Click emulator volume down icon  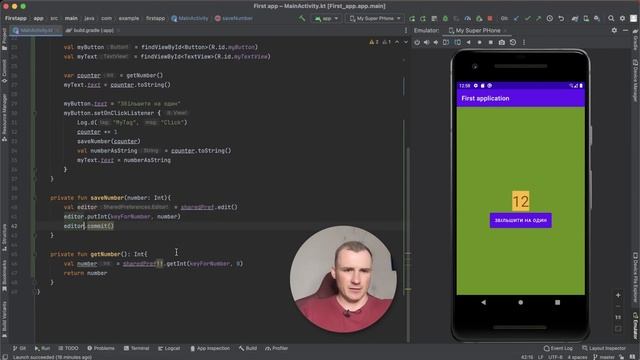pos(436,42)
